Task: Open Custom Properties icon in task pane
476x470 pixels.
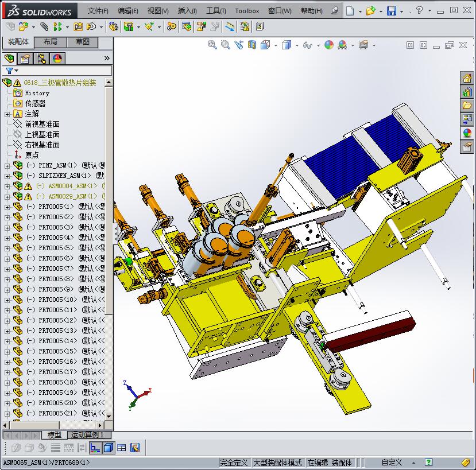Action: [x=467, y=147]
